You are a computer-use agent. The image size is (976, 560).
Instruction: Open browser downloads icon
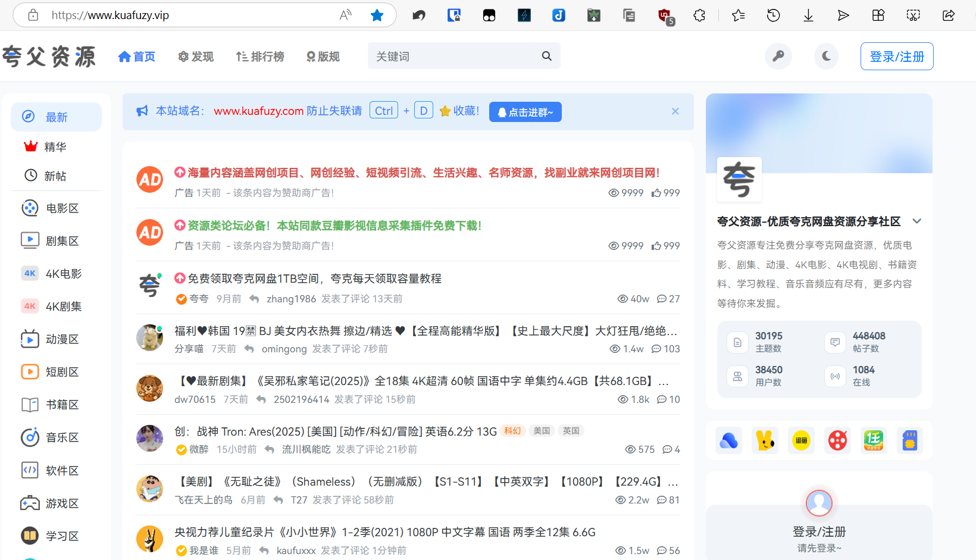[808, 15]
